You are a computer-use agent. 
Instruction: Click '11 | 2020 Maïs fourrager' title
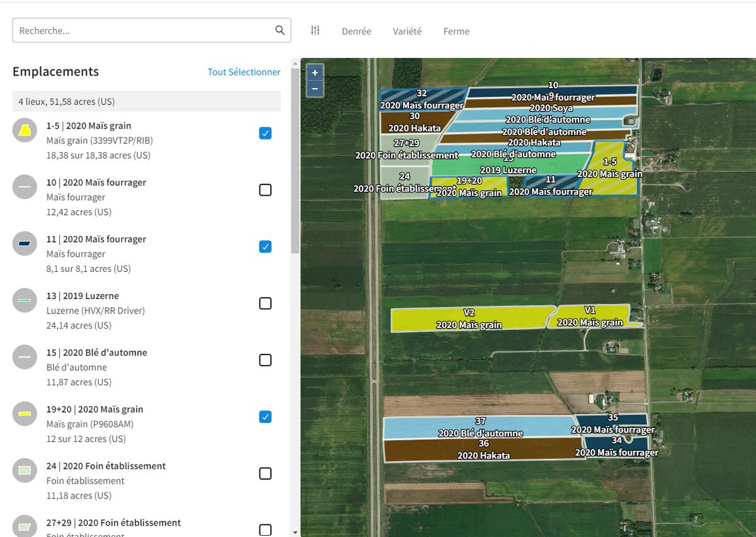click(x=96, y=239)
